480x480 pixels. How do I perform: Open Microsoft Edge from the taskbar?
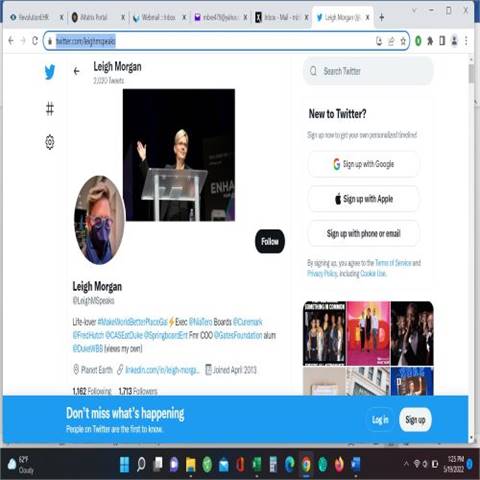pos(290,464)
